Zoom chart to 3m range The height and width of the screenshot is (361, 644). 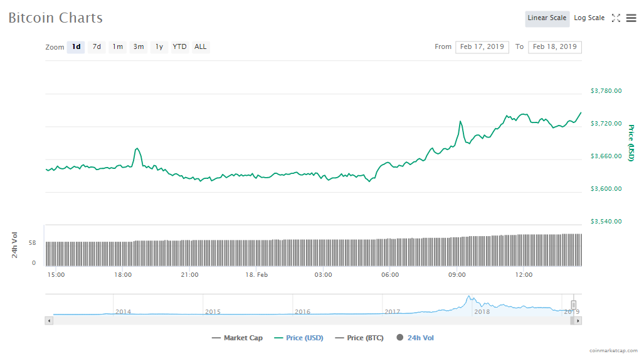[139, 47]
